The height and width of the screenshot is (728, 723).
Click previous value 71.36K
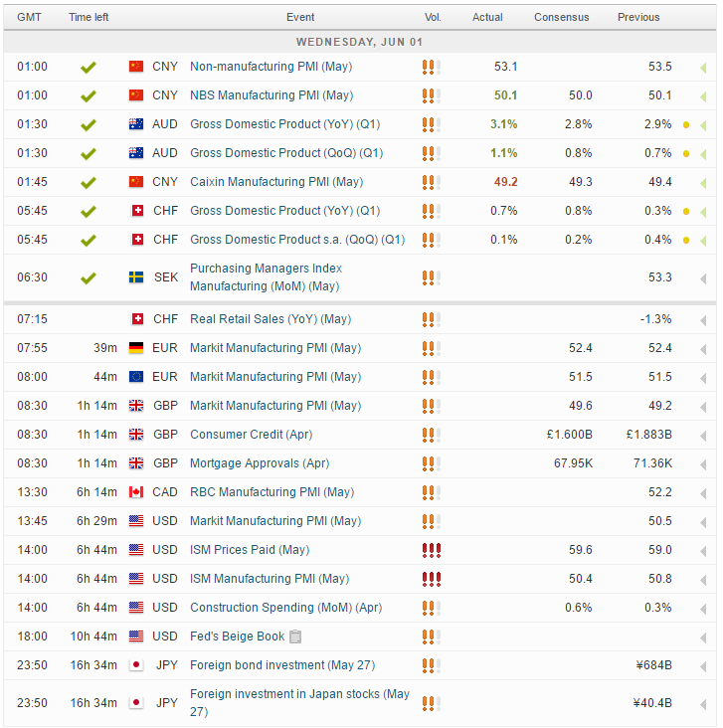[x=652, y=462]
